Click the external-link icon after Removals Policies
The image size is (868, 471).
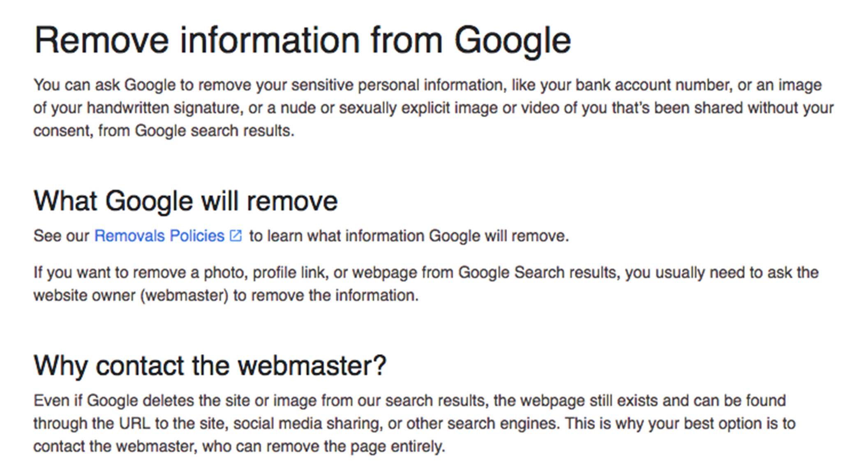[236, 236]
